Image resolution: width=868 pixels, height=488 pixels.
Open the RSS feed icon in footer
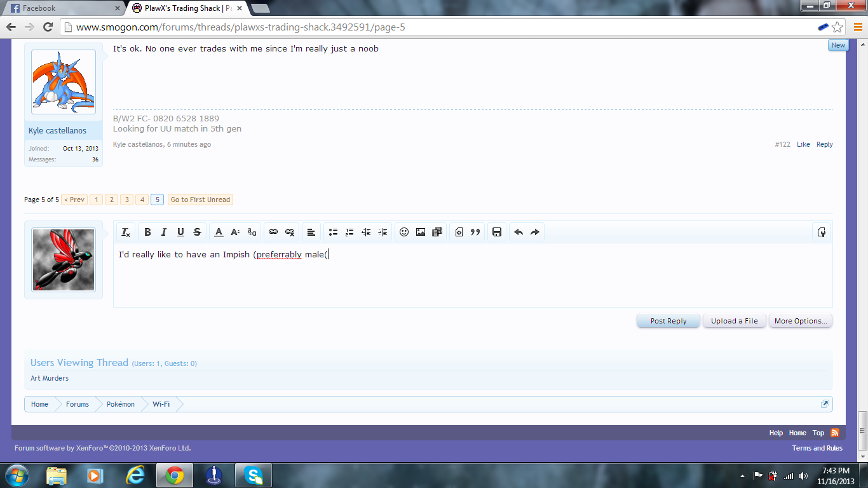pos(835,433)
